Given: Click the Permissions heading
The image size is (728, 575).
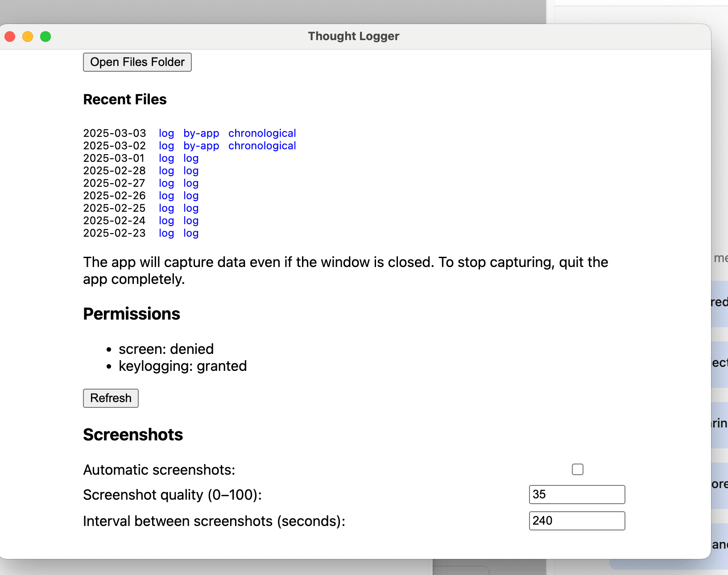Looking at the screenshot, I should point(132,314).
